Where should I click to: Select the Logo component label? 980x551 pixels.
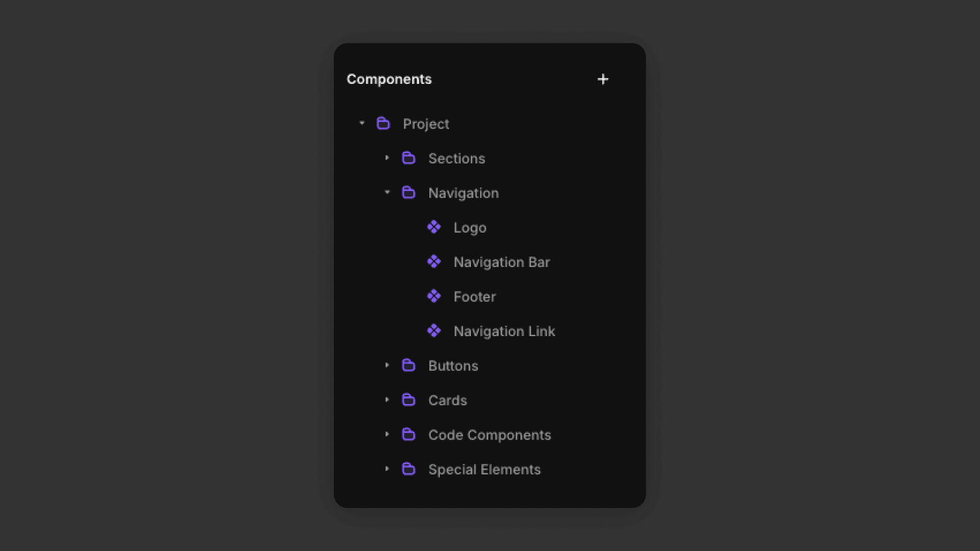(470, 228)
